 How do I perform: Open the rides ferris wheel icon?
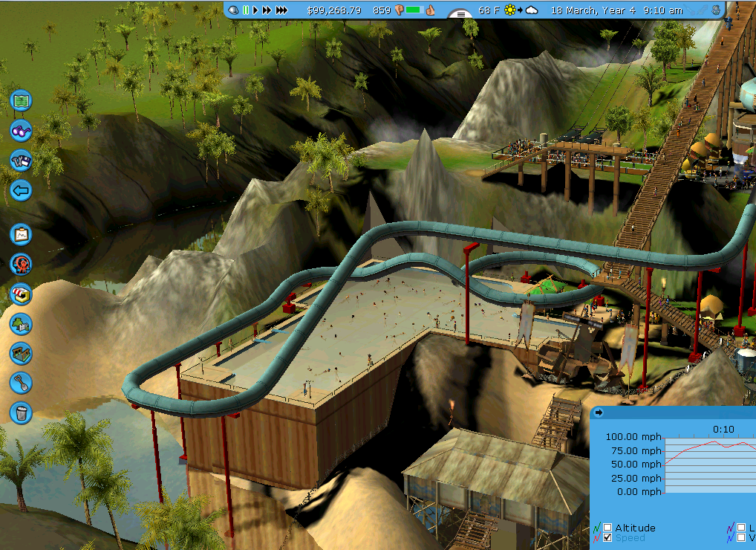click(x=21, y=264)
